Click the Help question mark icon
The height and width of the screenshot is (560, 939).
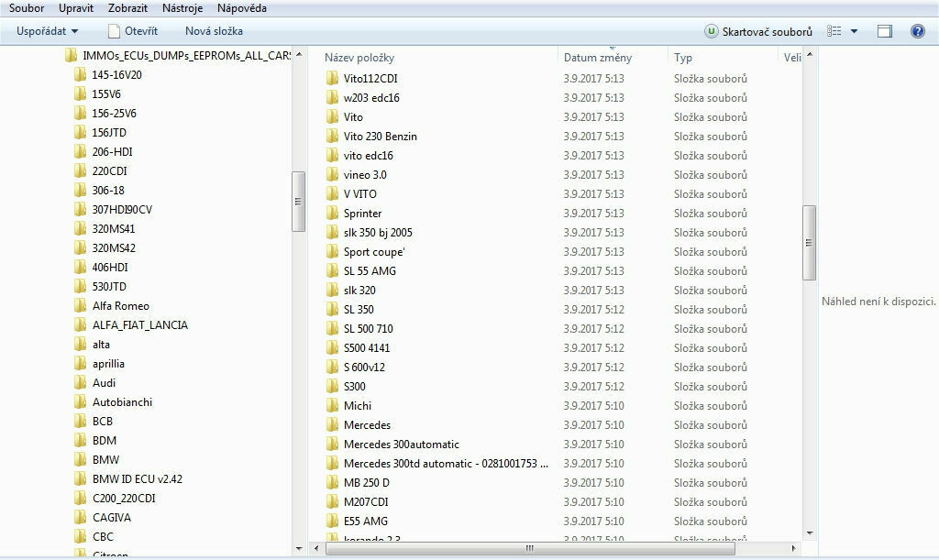tap(917, 31)
